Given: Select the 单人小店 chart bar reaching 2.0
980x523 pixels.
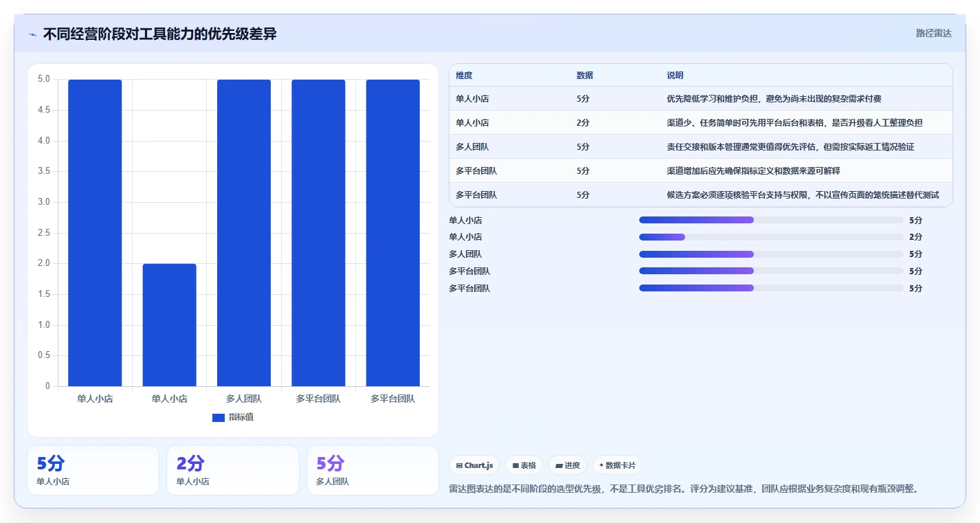Looking at the screenshot, I should click(169, 325).
